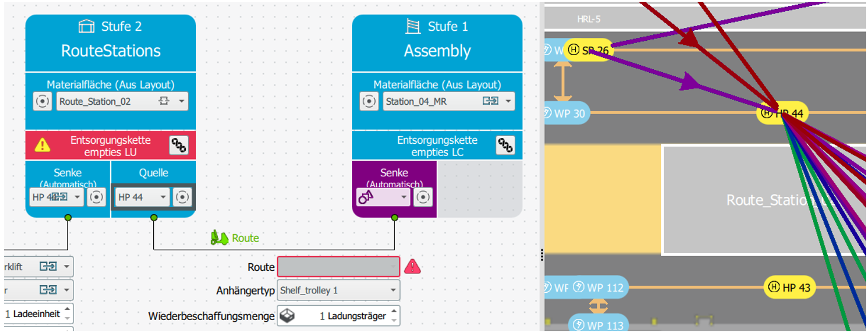Click target button next to RouteStations Senke dropdown

pyautogui.click(x=96, y=197)
